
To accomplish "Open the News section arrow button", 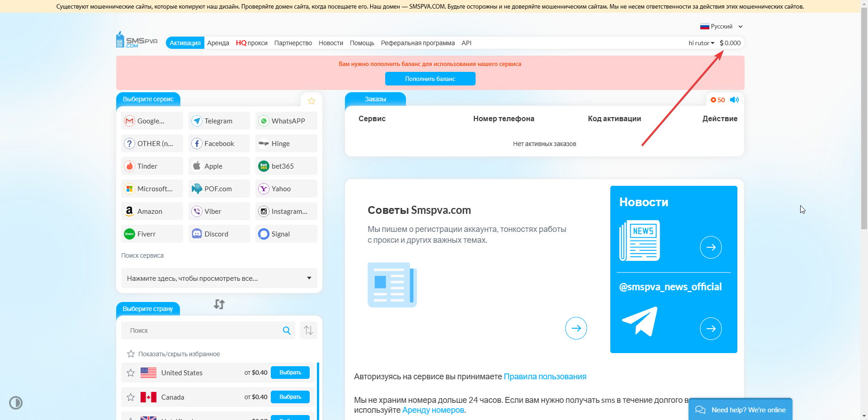I will tap(711, 247).
